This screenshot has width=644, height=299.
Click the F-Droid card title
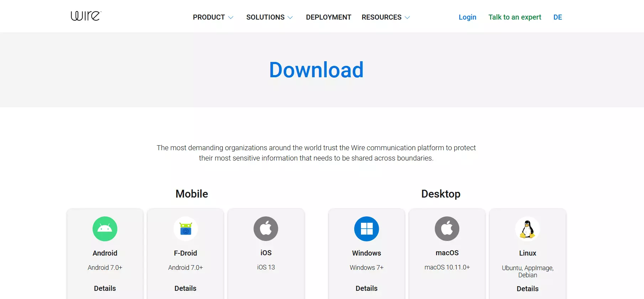[185, 253]
